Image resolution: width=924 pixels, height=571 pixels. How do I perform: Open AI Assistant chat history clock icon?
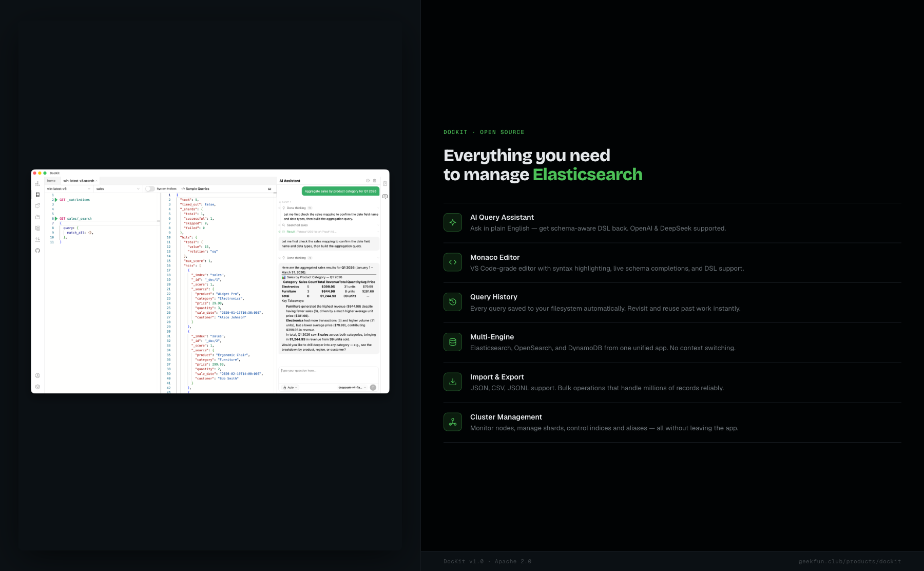[368, 181]
